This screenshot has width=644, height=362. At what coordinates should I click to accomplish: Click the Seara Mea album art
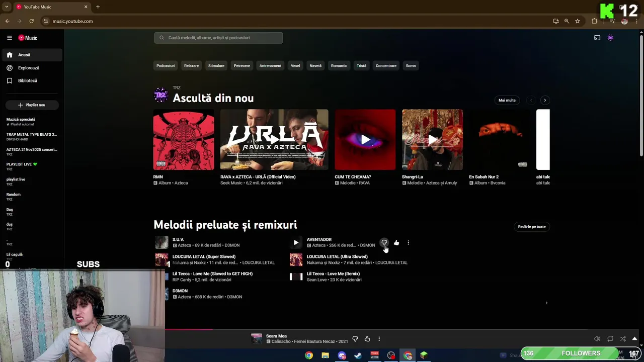pos(257,339)
